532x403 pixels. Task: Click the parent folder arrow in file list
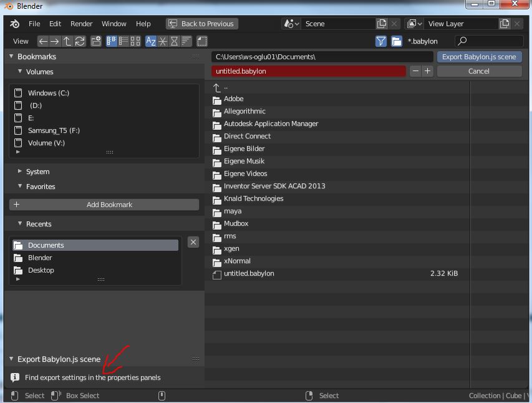(x=217, y=87)
